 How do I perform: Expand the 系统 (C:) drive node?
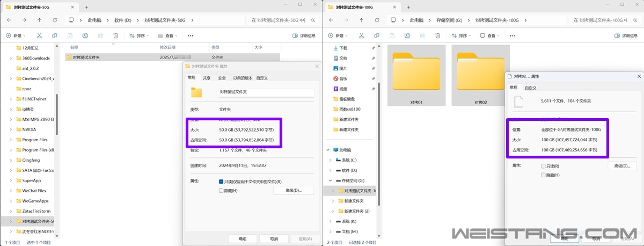pyautogui.click(x=331, y=160)
